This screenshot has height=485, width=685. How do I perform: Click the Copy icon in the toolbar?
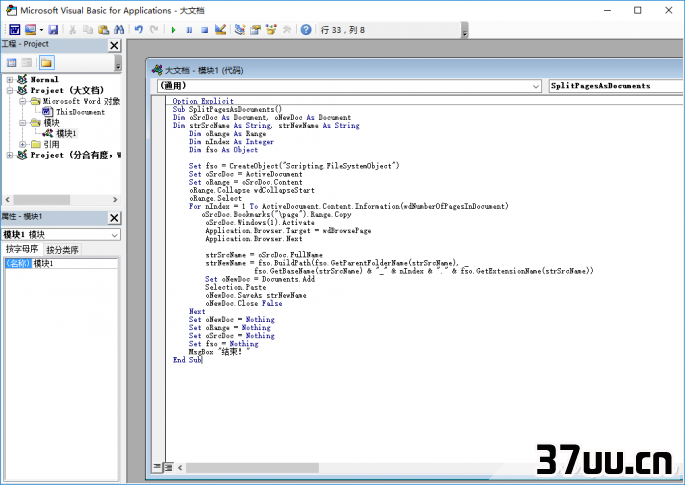coord(88,30)
